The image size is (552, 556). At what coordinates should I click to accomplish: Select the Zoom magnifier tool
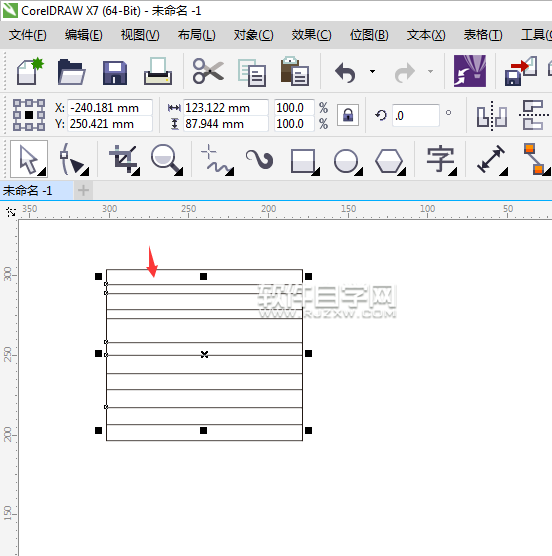tap(166, 159)
